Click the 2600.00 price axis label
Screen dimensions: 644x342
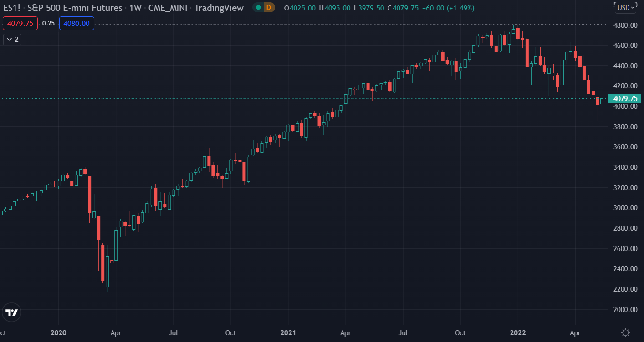pyautogui.click(x=625, y=248)
